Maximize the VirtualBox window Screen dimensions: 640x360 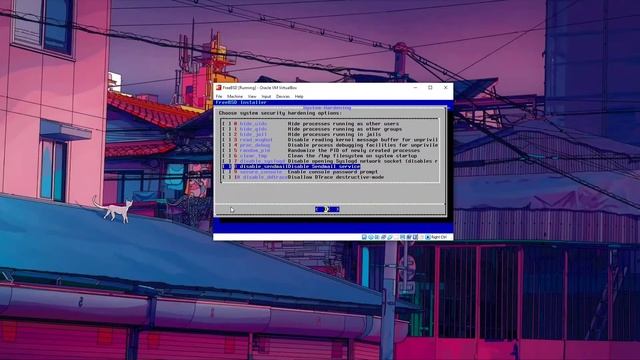pyautogui.click(x=430, y=87)
